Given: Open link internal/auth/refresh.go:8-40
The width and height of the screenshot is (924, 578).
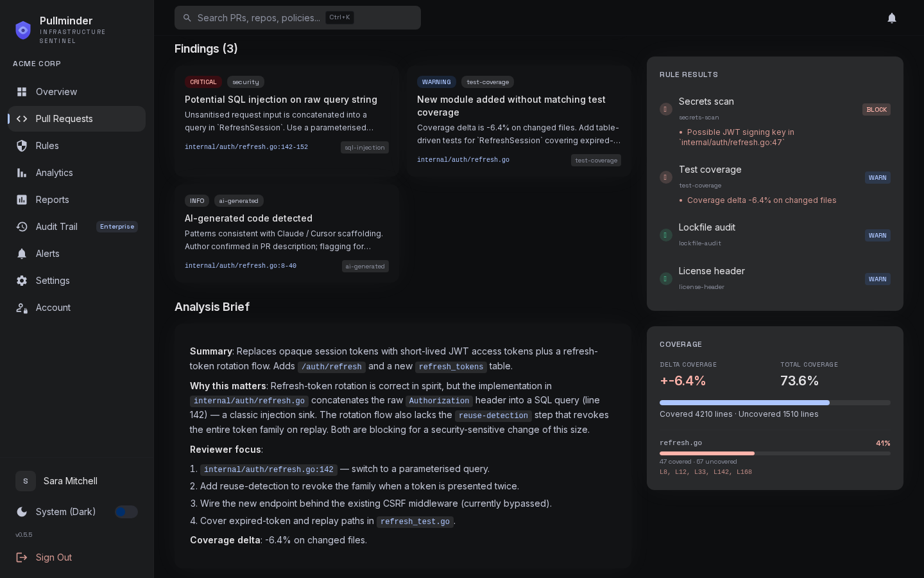Looking at the screenshot, I should [x=241, y=266].
